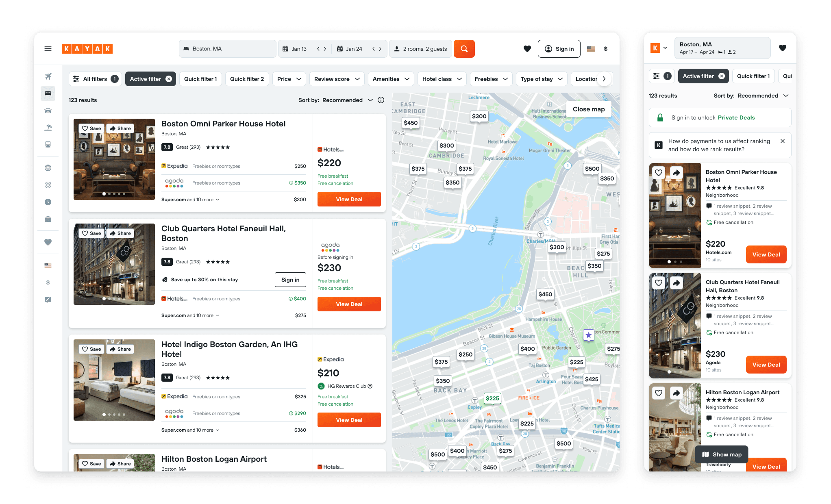This screenshot has height=504, width=831.
Task: Select the Cars sidebar icon
Action: point(48,111)
